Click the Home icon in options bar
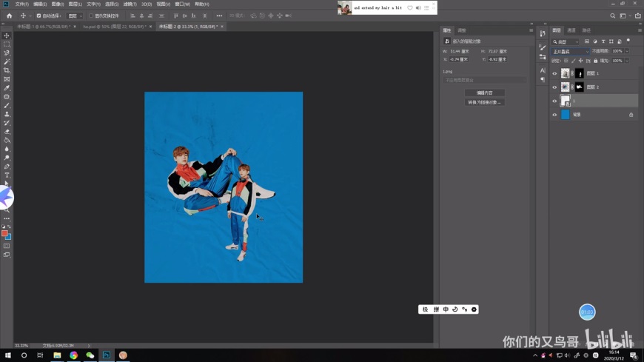Viewport: 644px width, 362px height. click(9, 16)
